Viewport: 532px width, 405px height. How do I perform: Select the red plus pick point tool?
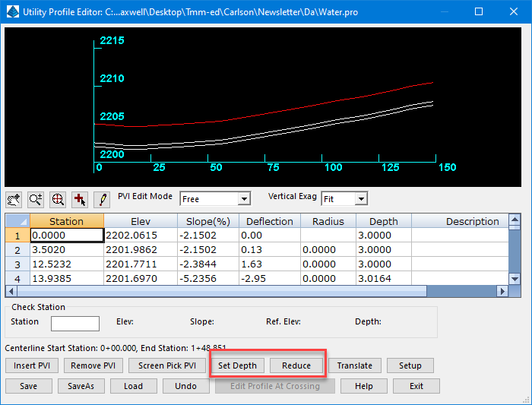point(80,199)
